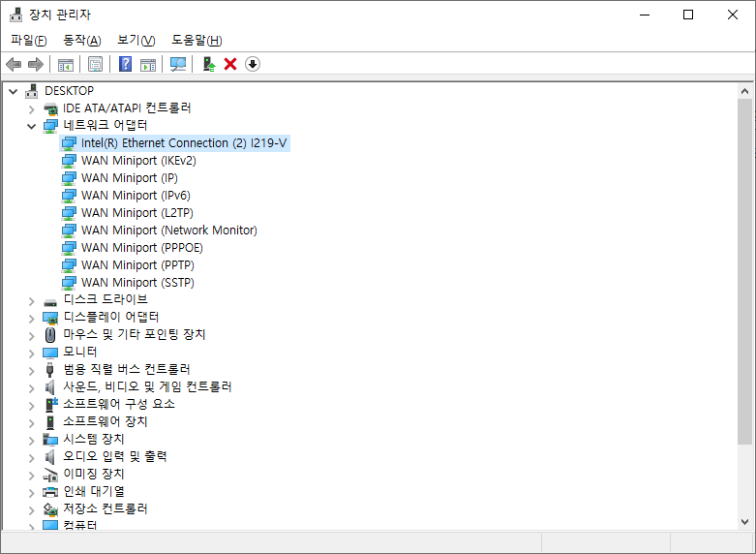Image resolution: width=756 pixels, height=554 pixels.
Task: Select WAN Miniport (IKEv2)
Action: [138, 161]
